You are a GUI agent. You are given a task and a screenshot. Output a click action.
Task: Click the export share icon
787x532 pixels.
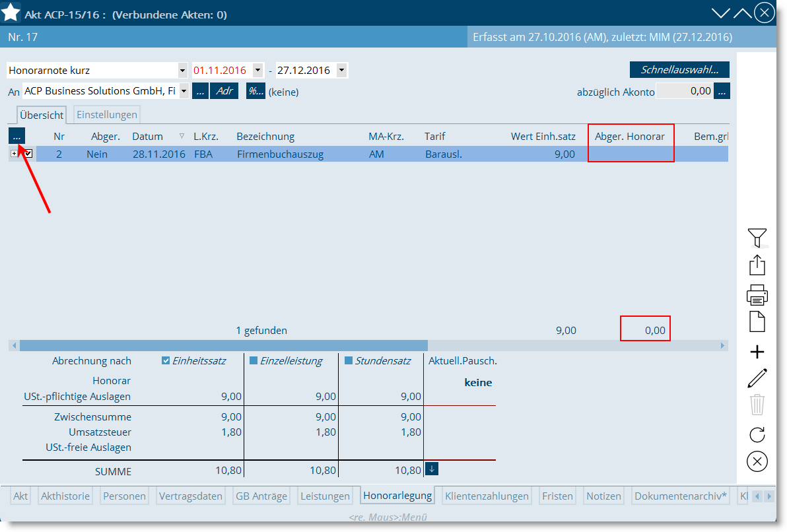click(x=757, y=265)
